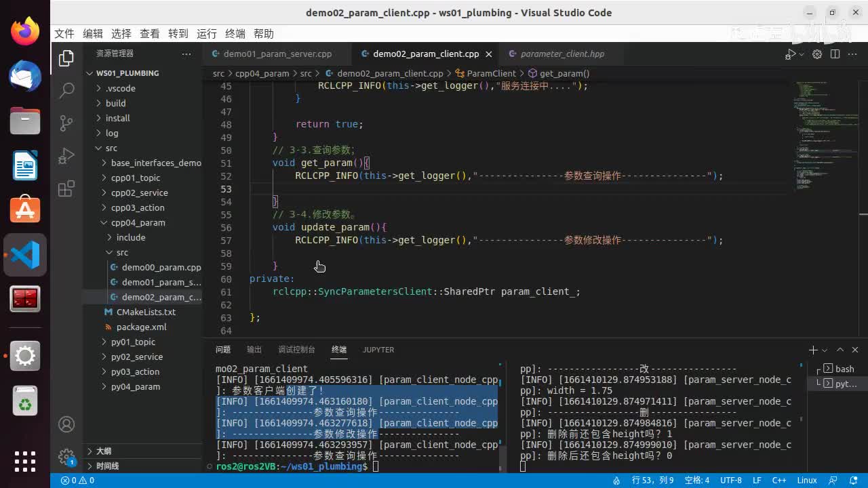This screenshot has height=488, width=868.
Task: Show Applications grid in dock
Action: 25,462
